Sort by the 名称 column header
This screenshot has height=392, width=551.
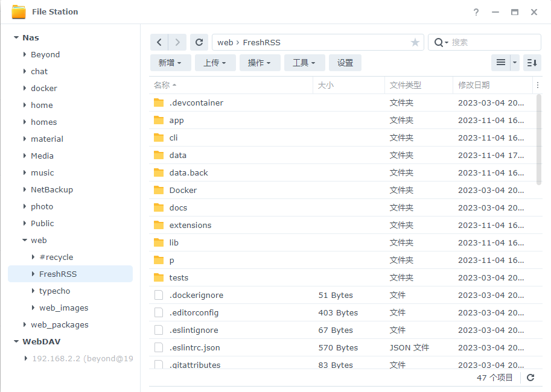[231, 85]
